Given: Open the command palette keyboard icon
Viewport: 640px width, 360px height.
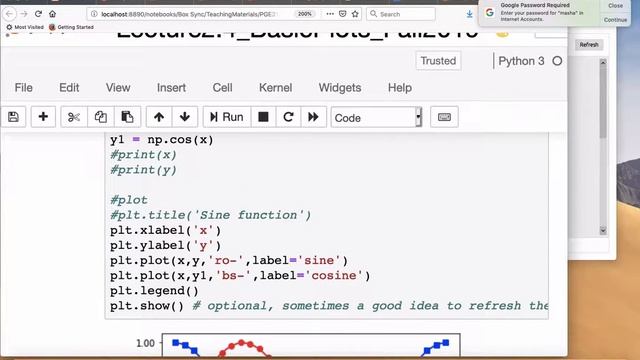Looking at the screenshot, I should pyautogui.click(x=444, y=117).
